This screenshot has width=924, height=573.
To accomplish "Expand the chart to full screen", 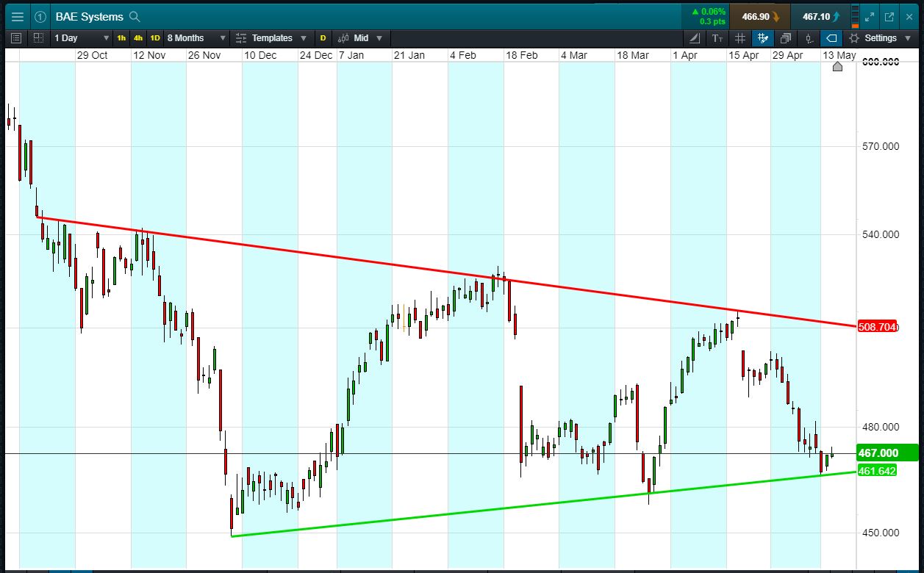I will tap(870, 16).
